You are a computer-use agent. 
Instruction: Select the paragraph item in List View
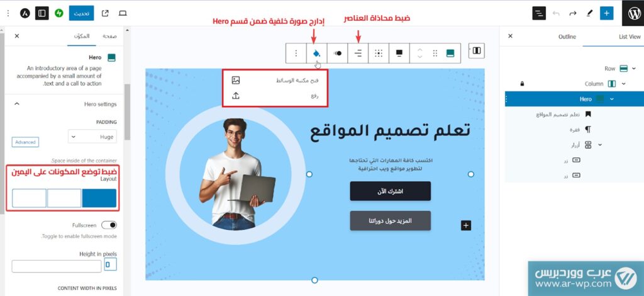(580, 130)
